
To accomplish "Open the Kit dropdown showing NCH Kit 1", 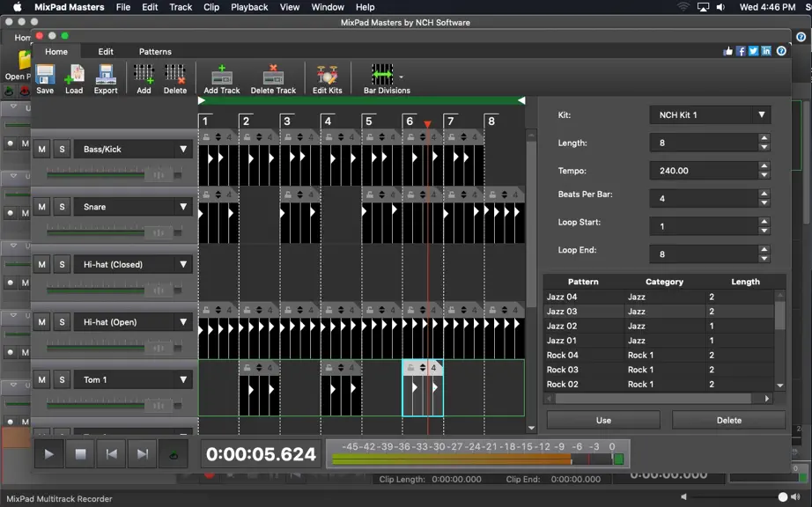I will click(710, 114).
